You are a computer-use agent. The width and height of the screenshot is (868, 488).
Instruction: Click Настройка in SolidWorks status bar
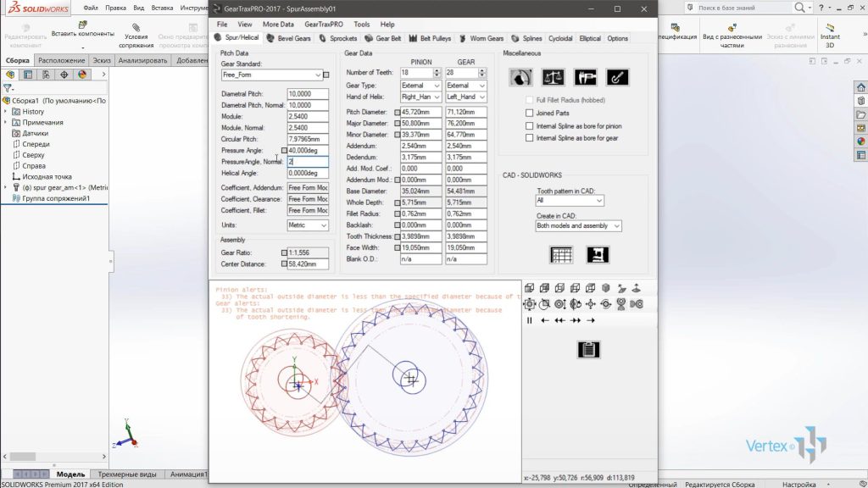pyautogui.click(x=798, y=484)
